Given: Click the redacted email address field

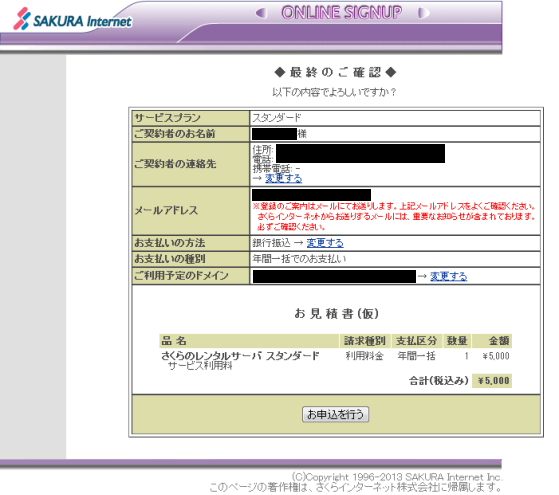Looking at the screenshot, I should 311,195.
